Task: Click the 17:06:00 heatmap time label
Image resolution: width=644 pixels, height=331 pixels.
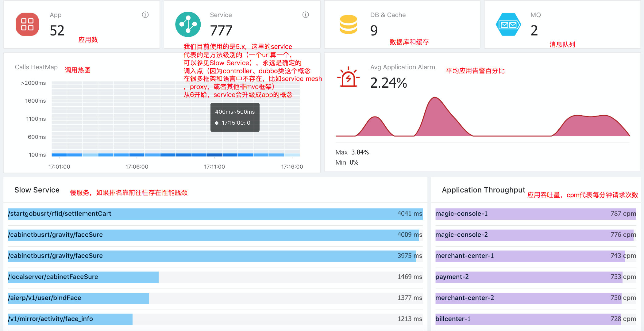Action: tap(137, 167)
